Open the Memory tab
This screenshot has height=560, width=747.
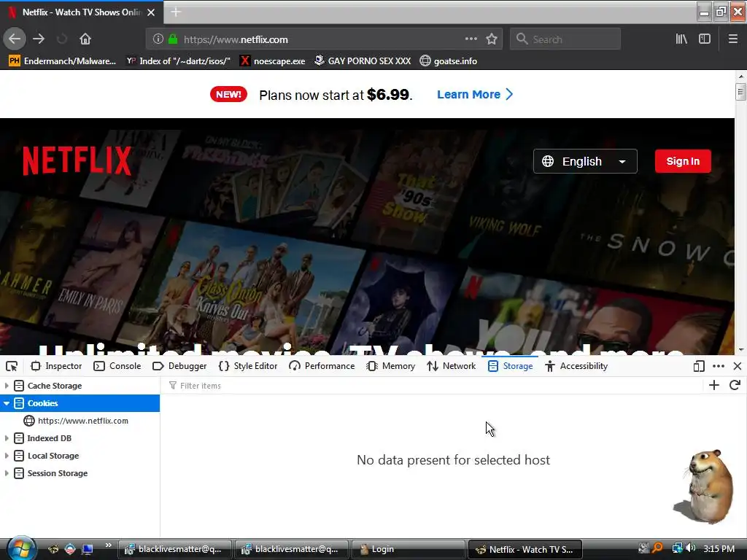click(391, 366)
